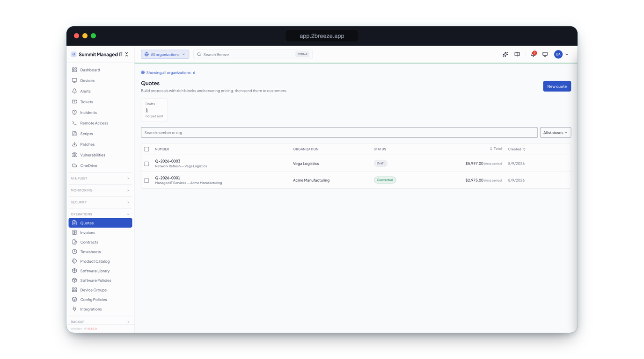This screenshot has width=644, height=359.
Task: Open the Summit Managed IT workspace switcher
Action: tap(100, 54)
